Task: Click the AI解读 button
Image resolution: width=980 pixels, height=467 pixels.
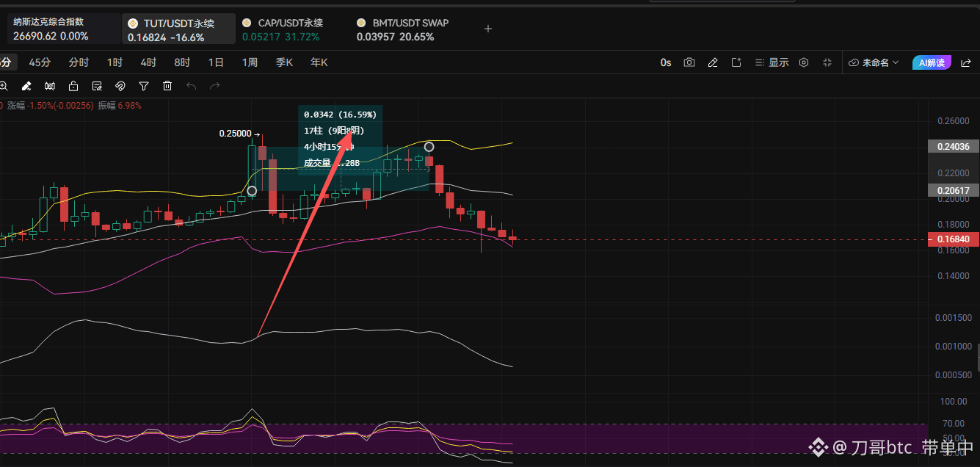Action: coord(932,62)
